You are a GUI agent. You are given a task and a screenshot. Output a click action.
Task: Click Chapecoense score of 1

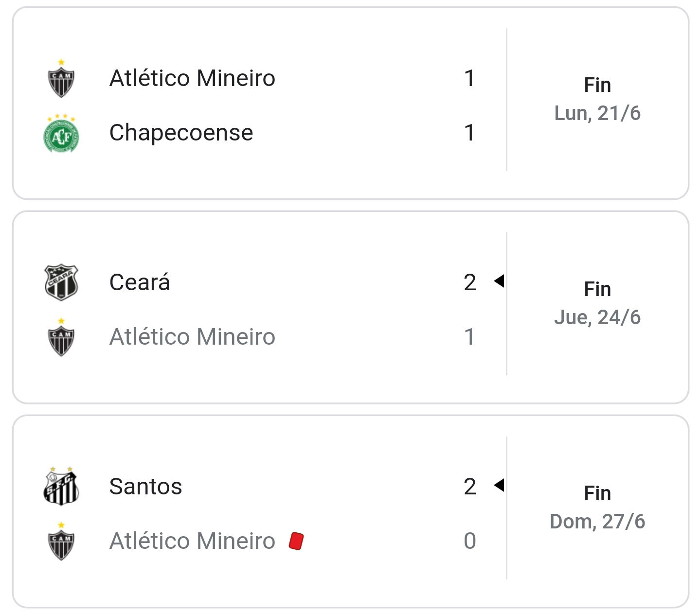[x=469, y=133]
